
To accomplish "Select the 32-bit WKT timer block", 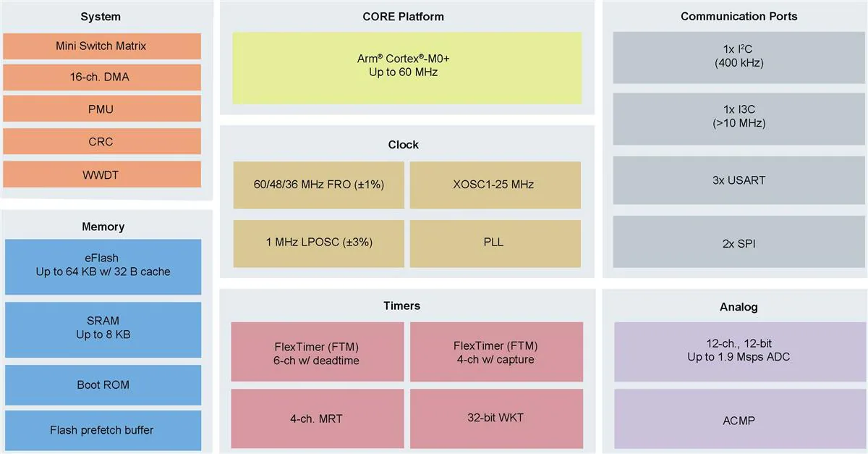I will 496,419.
